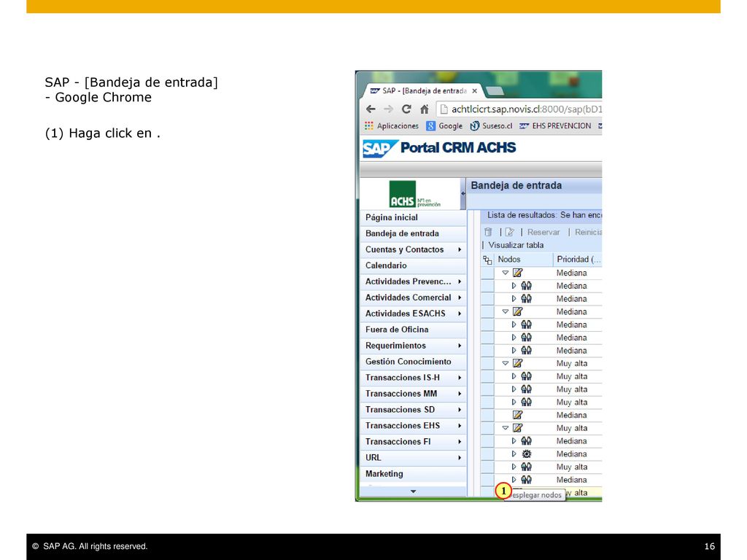Expand the Requerimientos submenu arrow
The width and height of the screenshot is (747, 560).
pyautogui.click(x=460, y=345)
